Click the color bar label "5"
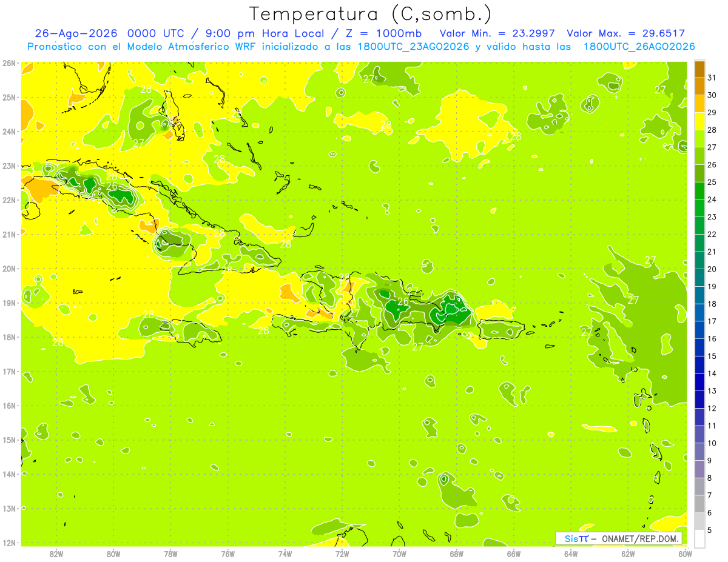 [x=711, y=530]
